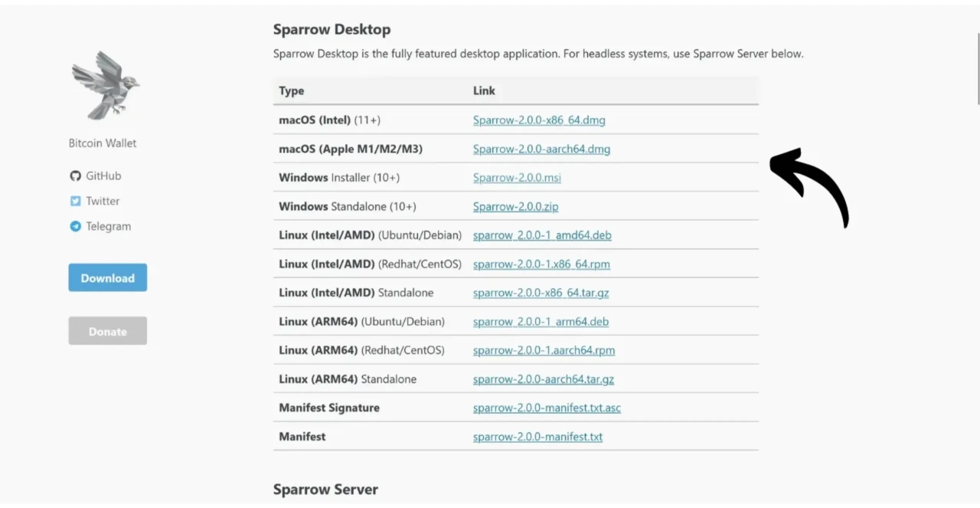
Task: Download sparrow-2.0.0-1.x86_64.rpm for Redhat
Action: pyautogui.click(x=541, y=264)
